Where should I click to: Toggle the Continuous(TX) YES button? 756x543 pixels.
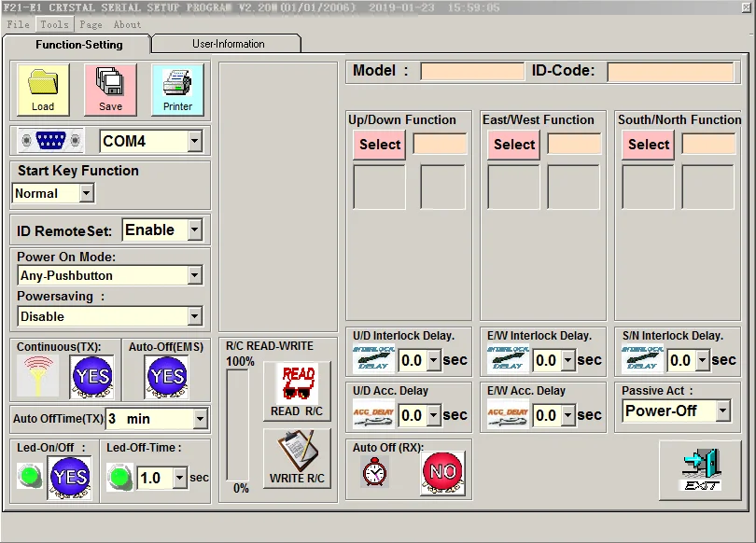92,377
